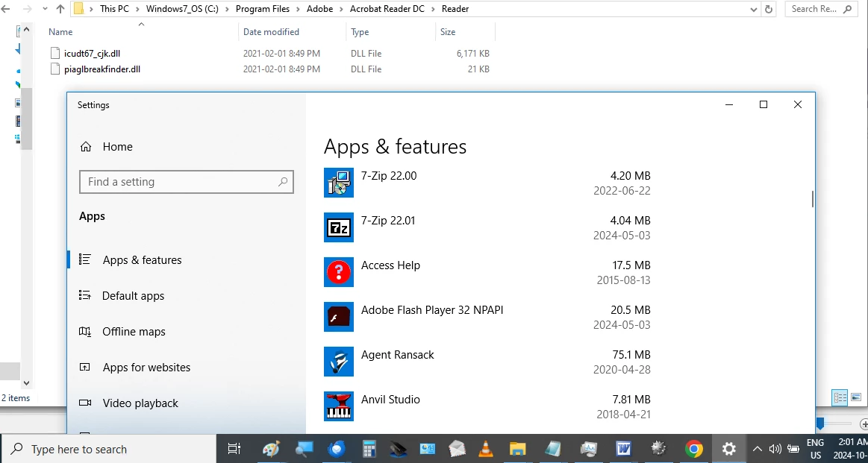868x463 pixels.
Task: Expand breadcrumb chevron after Adobe
Action: 342,9
